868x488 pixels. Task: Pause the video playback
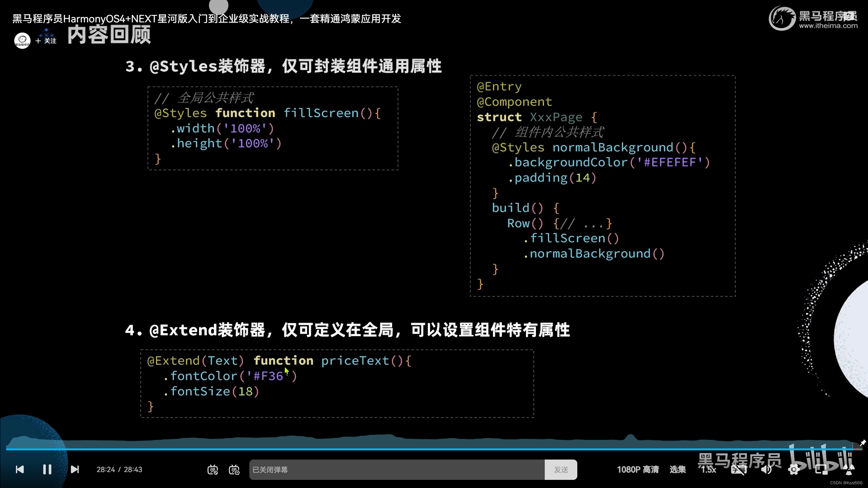pos(47,469)
